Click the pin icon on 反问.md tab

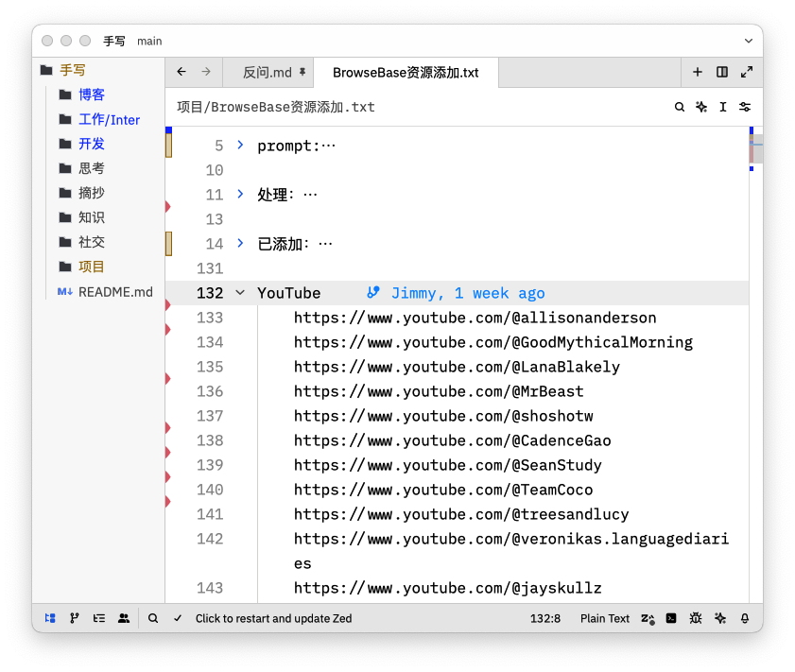pyautogui.click(x=302, y=72)
